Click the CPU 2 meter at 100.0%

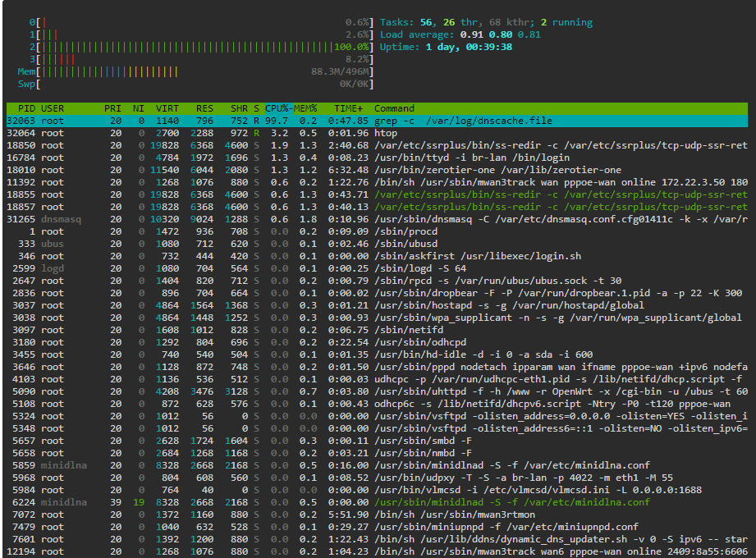click(x=201, y=47)
